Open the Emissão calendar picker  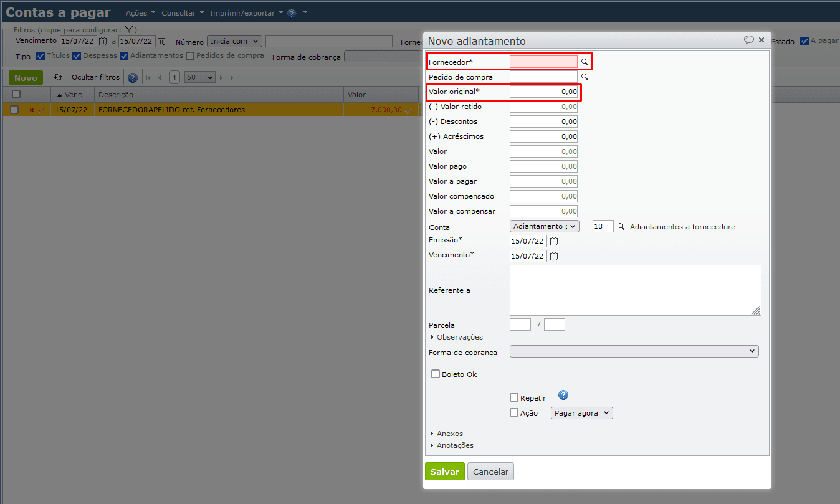point(553,241)
